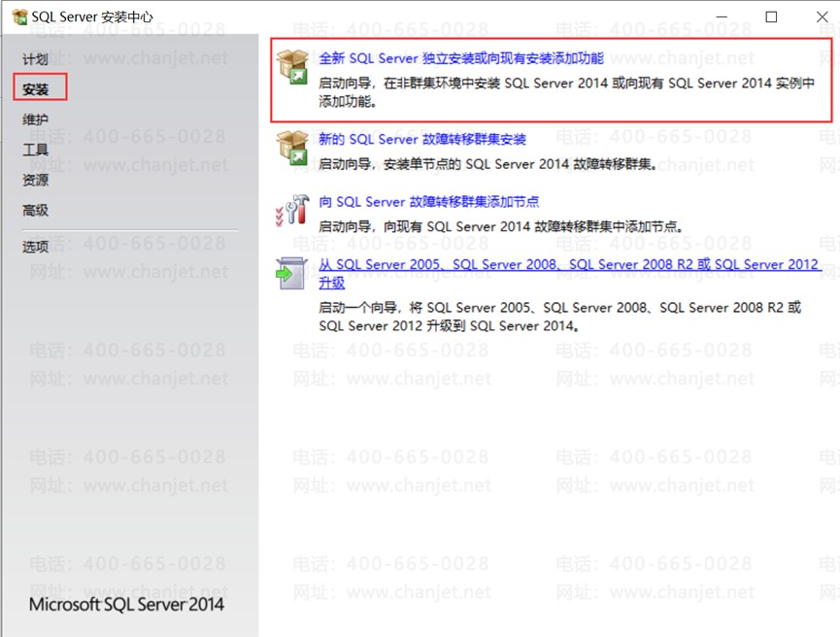
Task: Select 维护 in the sidebar
Action: tap(35, 119)
